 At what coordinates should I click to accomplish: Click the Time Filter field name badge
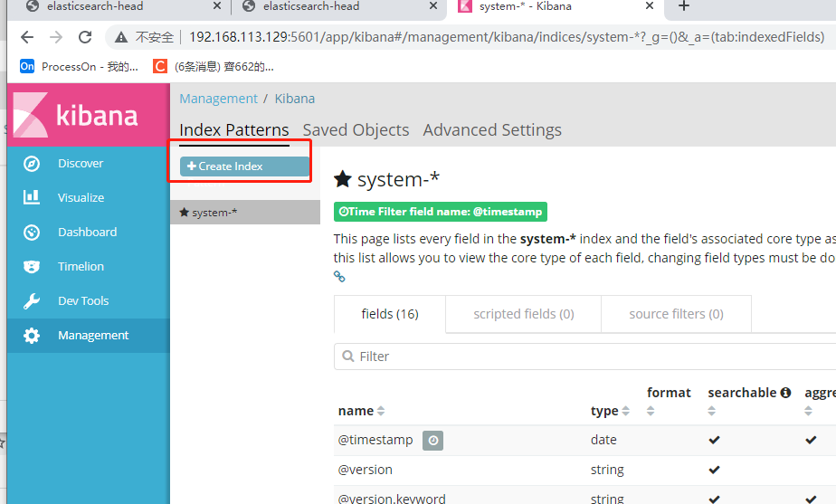[441, 212]
